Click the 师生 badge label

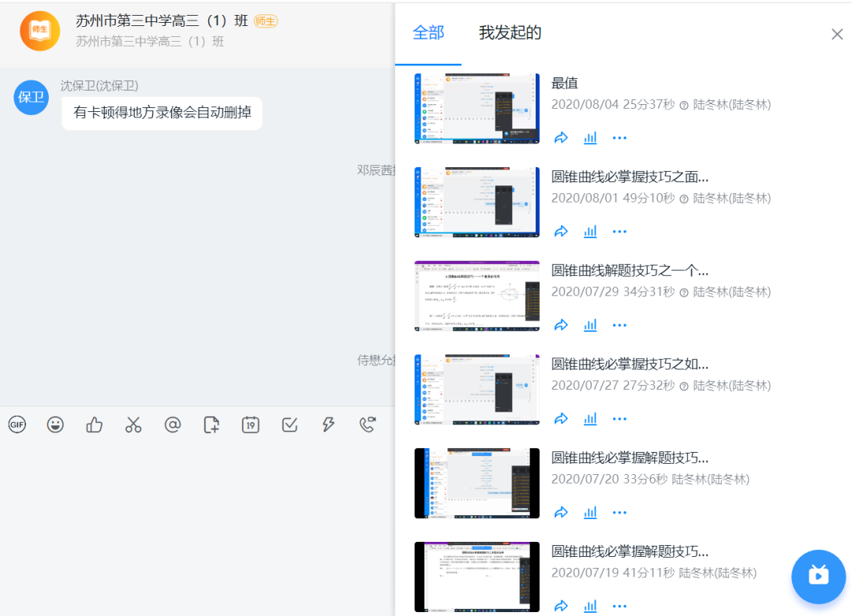click(x=266, y=21)
